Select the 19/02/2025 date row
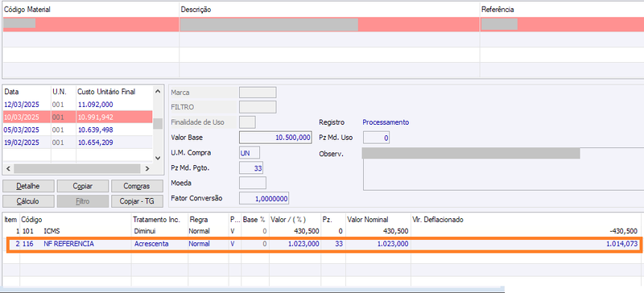 77,142
